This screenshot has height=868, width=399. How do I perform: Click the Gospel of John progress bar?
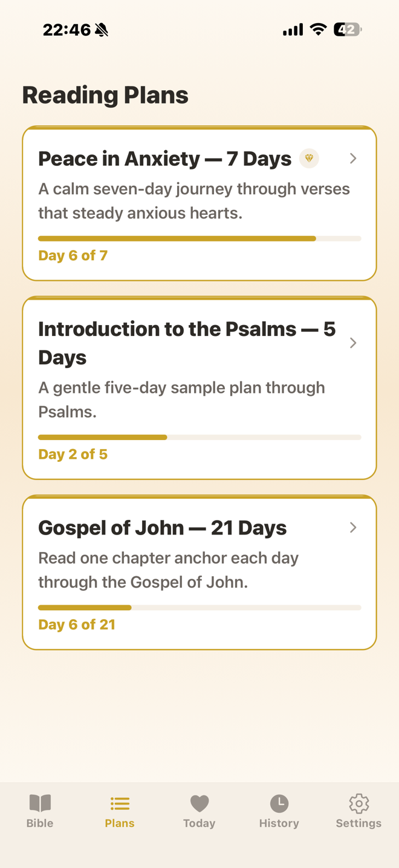coord(199,607)
